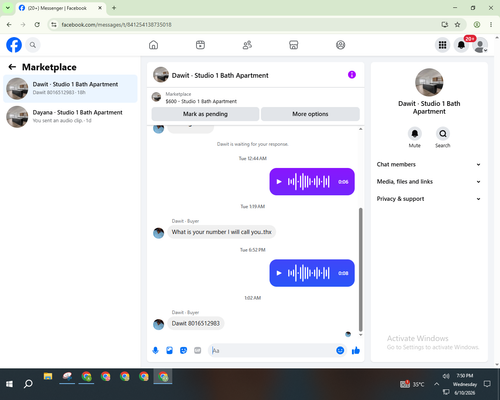Select the message 'Dawit 8016512983'
This screenshot has width=500, height=400.
pos(196,323)
